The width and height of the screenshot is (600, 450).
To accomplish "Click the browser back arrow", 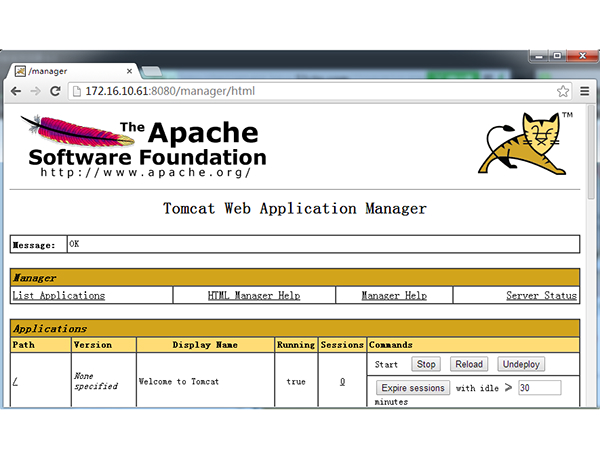I will tap(17, 91).
